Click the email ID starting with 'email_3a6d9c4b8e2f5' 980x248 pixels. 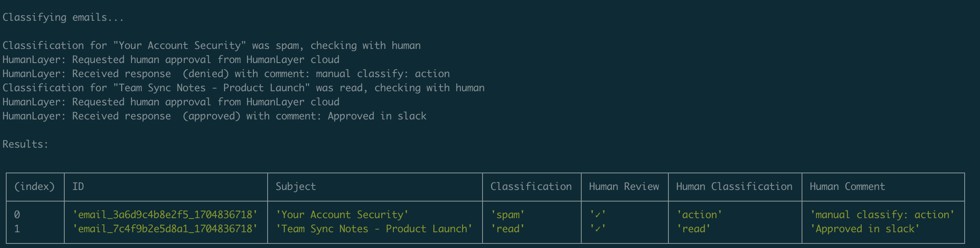pos(165,215)
